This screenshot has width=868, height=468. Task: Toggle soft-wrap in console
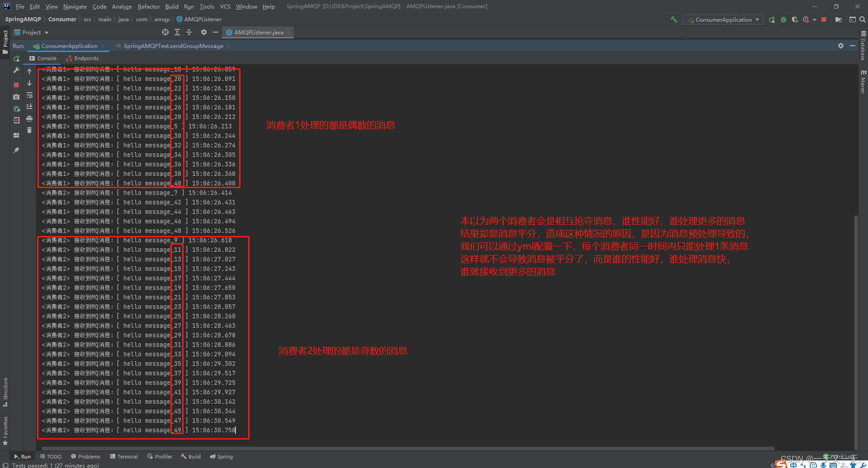click(29, 95)
